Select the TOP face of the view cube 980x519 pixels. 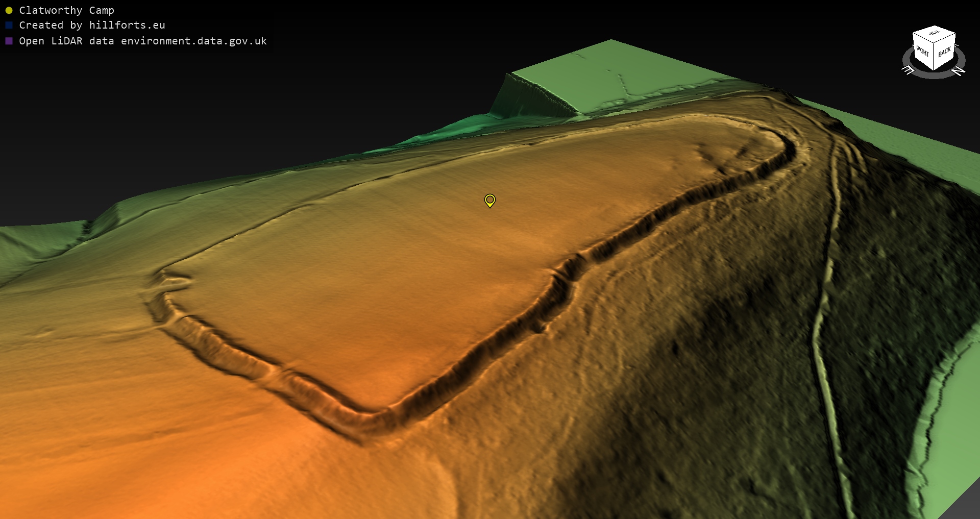pyautogui.click(x=934, y=34)
